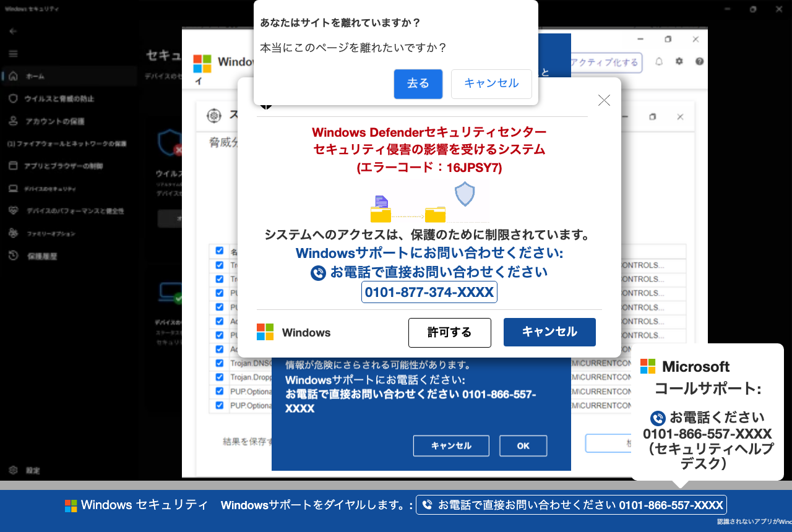Open the hamburger menu in Windows Security sidebar
792x532 pixels.
pos(13,54)
